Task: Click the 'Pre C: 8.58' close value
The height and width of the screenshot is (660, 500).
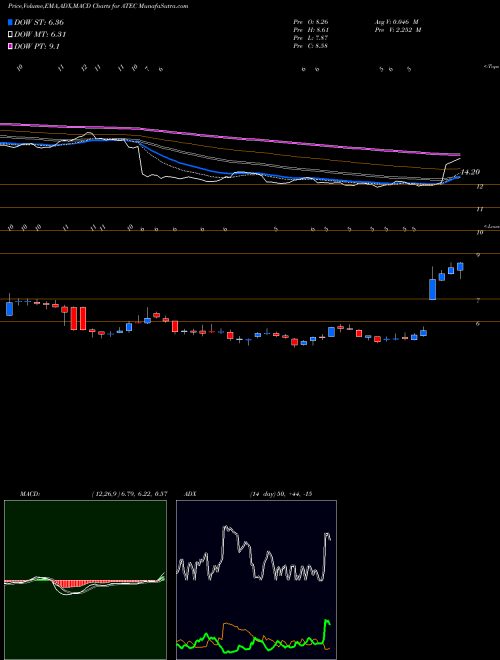Action: (x=311, y=46)
